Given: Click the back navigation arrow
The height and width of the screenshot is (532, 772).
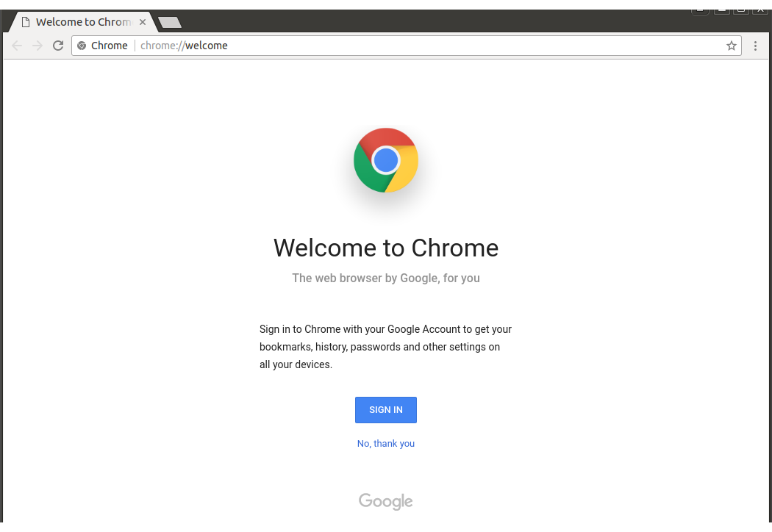Looking at the screenshot, I should pyautogui.click(x=17, y=46).
